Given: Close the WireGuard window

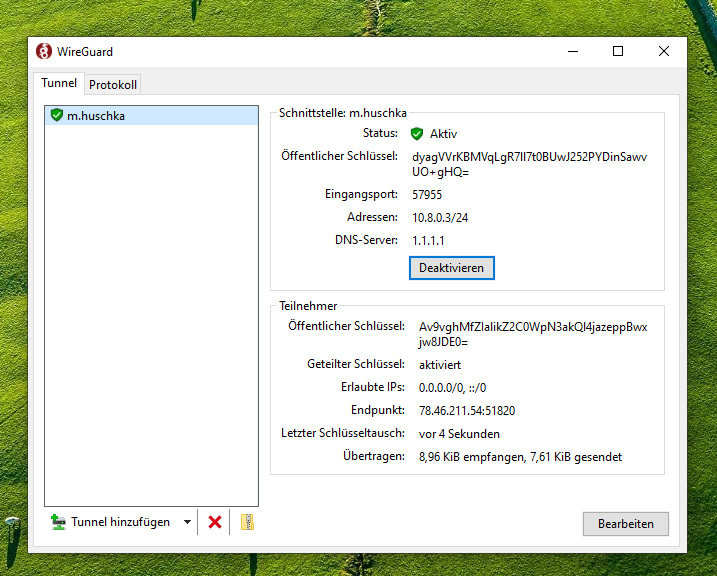Looking at the screenshot, I should [664, 51].
